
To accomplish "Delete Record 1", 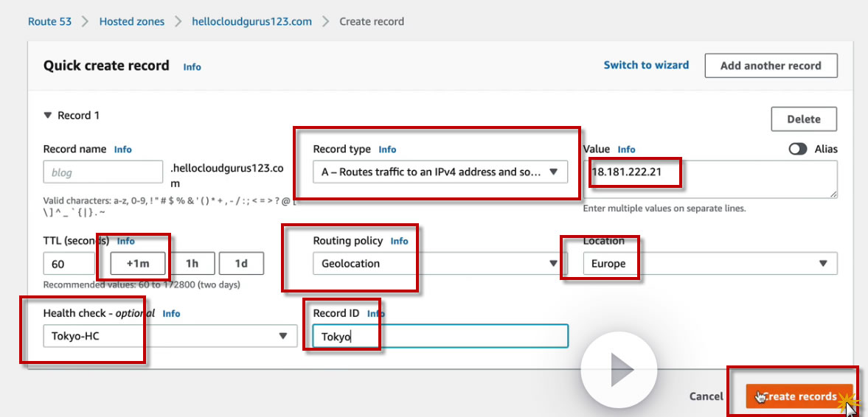I will coord(804,119).
